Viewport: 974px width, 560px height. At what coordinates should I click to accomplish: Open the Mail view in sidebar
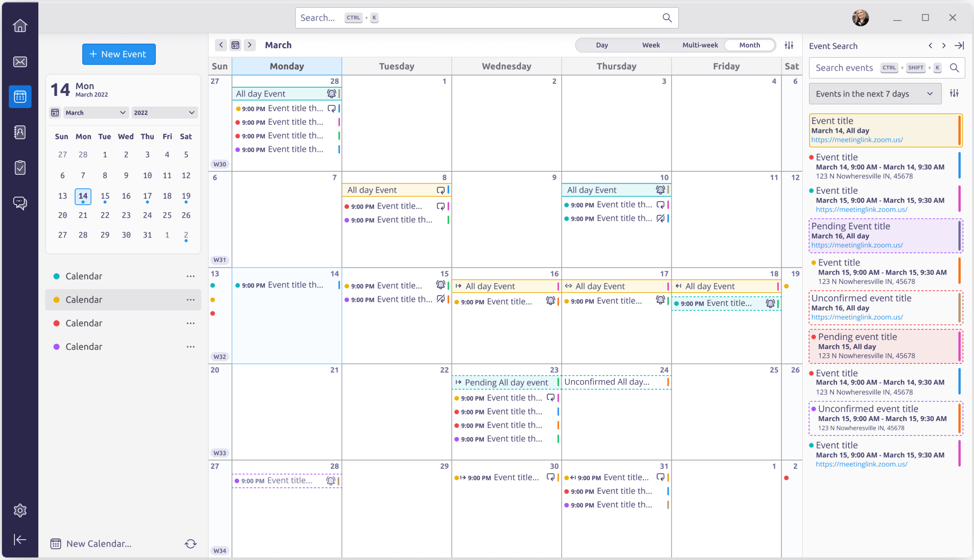tap(20, 61)
